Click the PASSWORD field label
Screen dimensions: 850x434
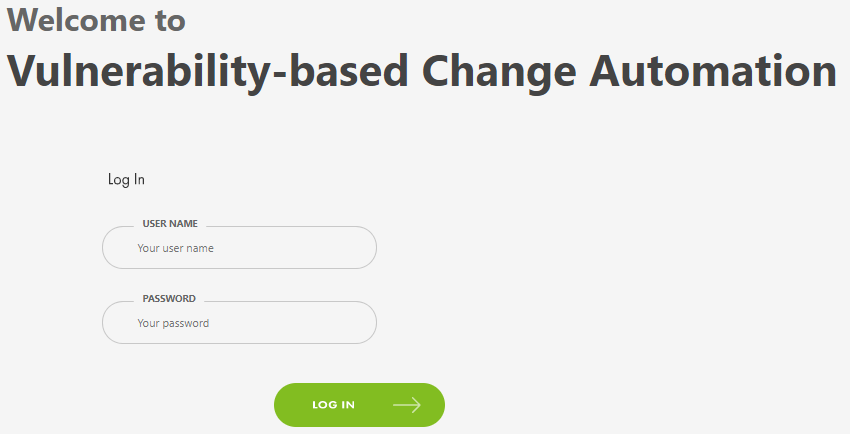click(x=169, y=299)
